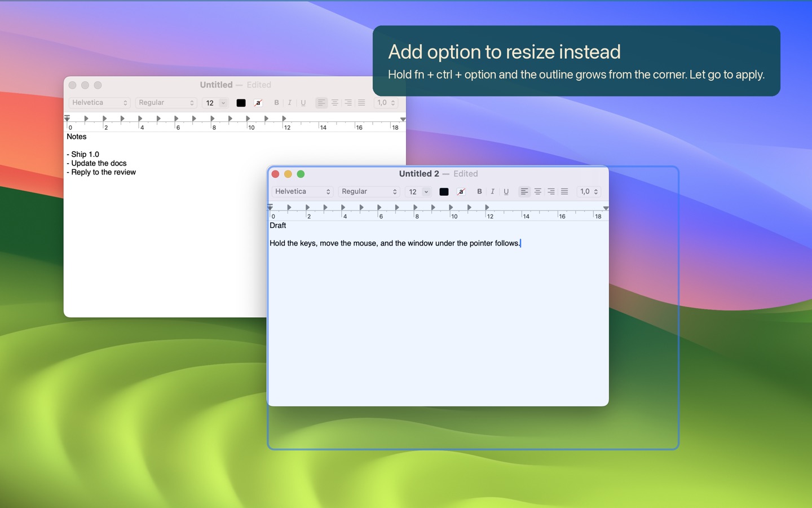This screenshot has height=508, width=812.
Task: Click 'Add option to resize instead' heading
Action: (504, 52)
